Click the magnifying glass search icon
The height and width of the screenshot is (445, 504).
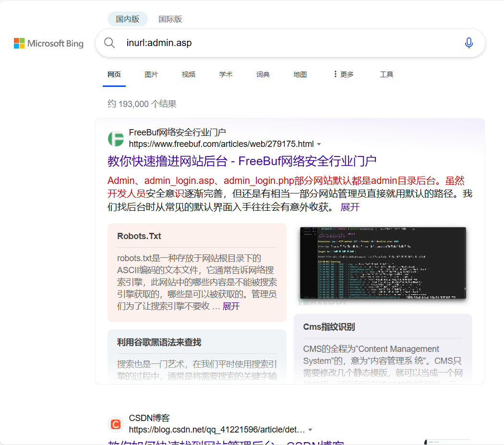click(109, 43)
